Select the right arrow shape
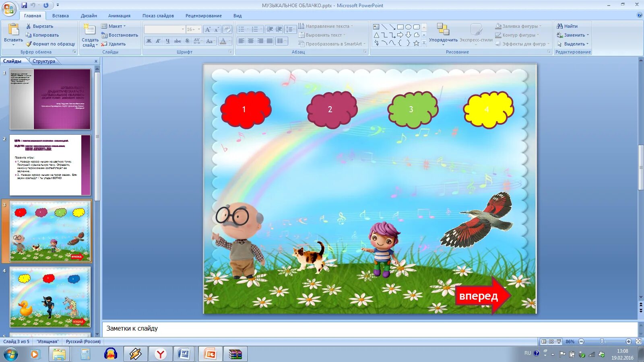The image size is (644, 362). (x=400, y=35)
